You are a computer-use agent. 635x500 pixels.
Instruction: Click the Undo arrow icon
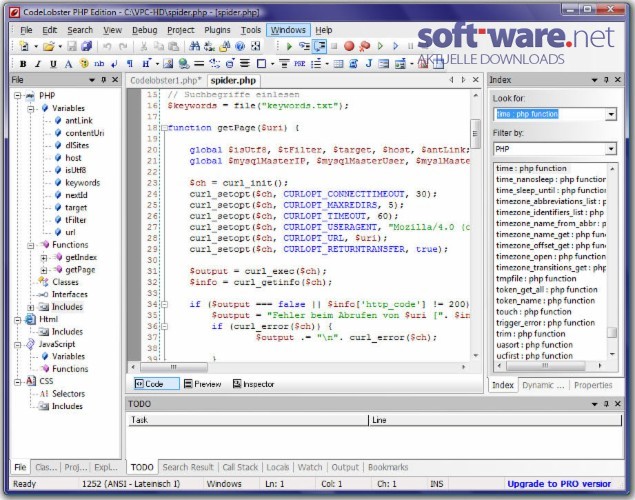(x=107, y=47)
